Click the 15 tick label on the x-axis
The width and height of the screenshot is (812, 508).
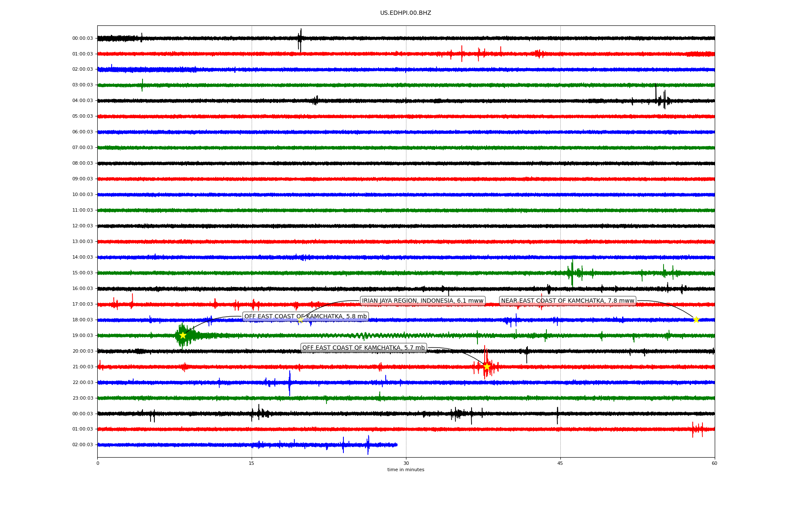tap(252, 463)
